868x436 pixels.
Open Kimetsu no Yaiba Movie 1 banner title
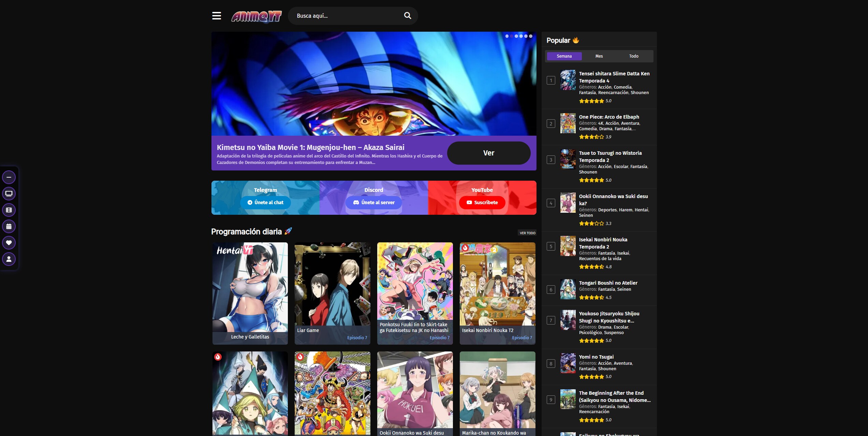coord(311,147)
